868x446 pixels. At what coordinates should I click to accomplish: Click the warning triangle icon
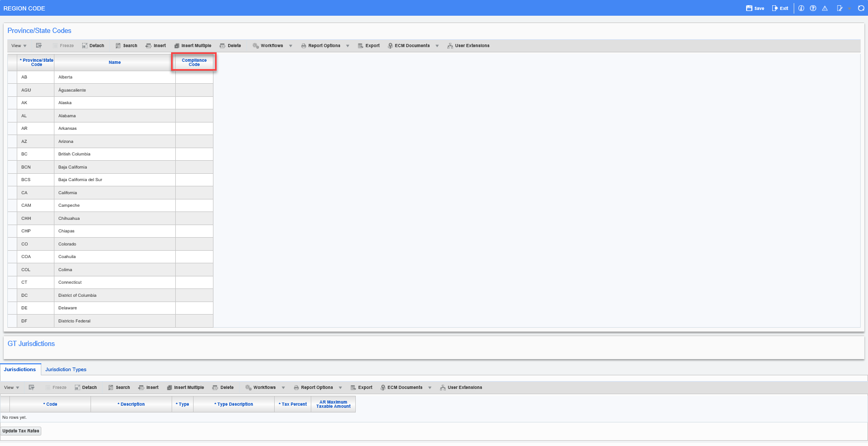click(825, 8)
